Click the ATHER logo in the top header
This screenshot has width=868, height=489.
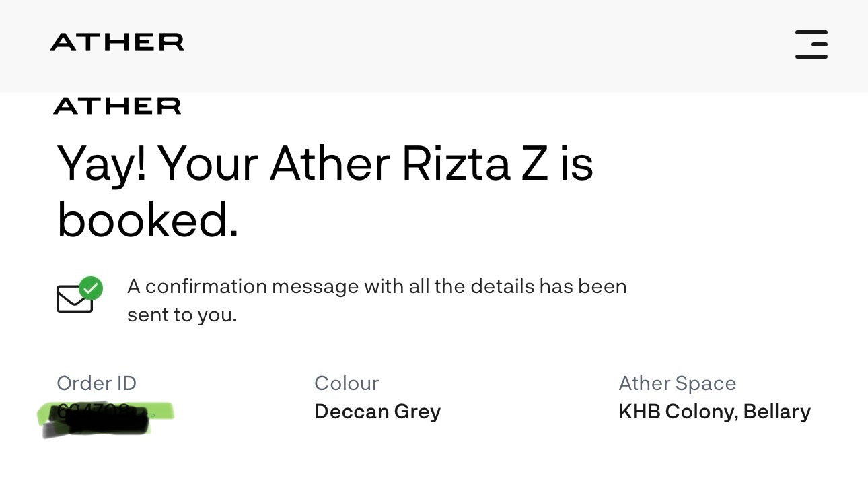tap(117, 42)
